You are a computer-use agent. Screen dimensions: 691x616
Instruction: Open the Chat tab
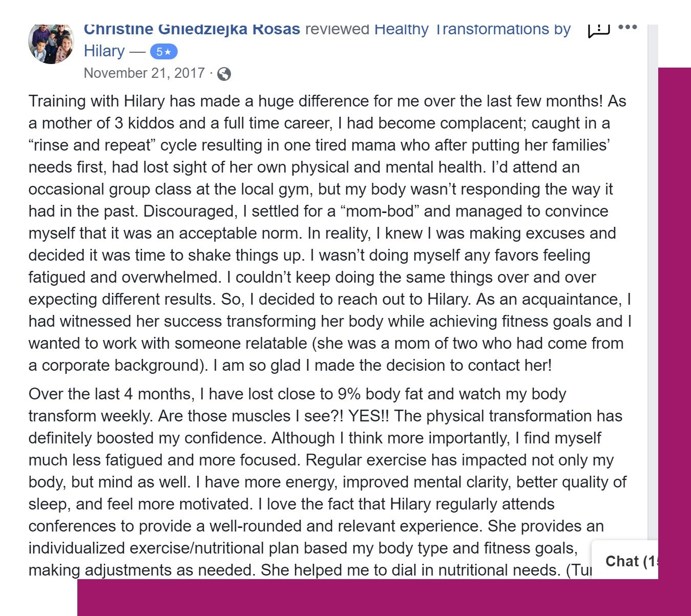[624, 560]
